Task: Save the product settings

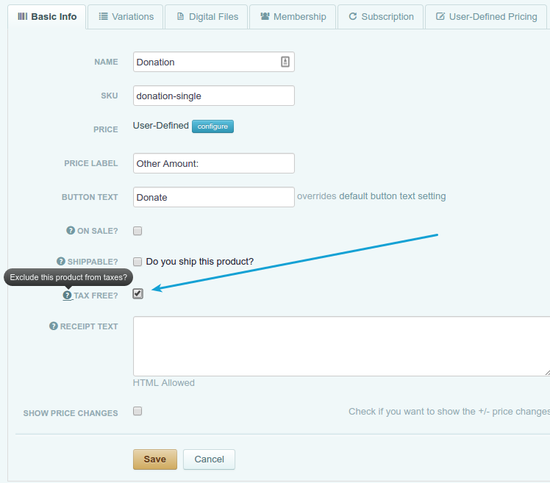Action: click(155, 459)
